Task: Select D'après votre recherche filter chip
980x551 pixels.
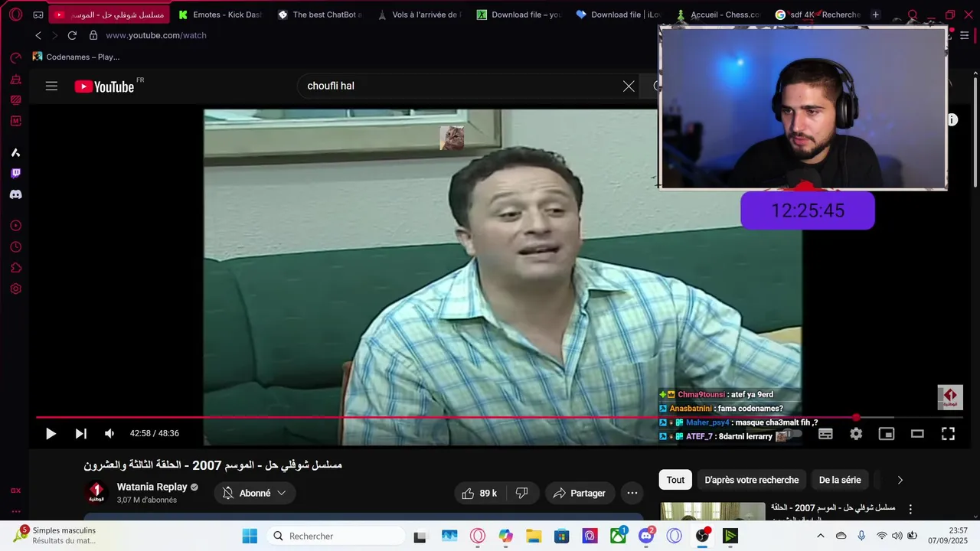Action: (x=752, y=481)
